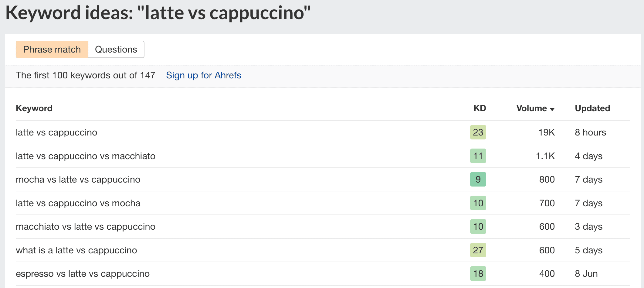Sort by the Volume column arrow
This screenshot has width=644, height=288.
(x=552, y=109)
